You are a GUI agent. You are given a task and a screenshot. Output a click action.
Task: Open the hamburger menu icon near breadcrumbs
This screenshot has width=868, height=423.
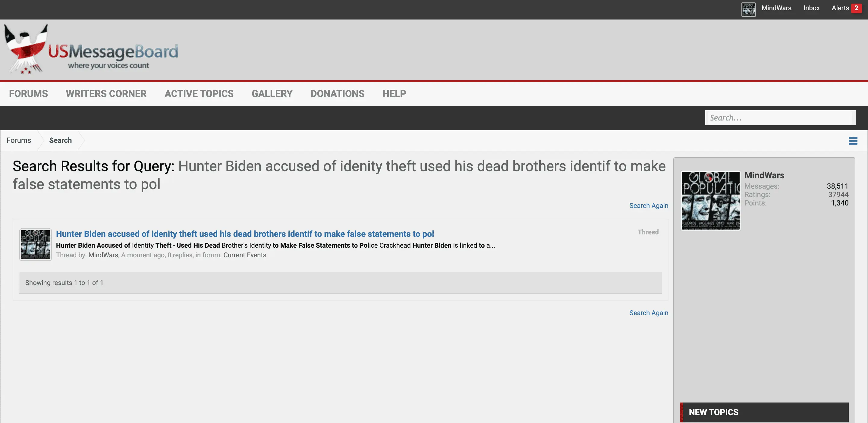(x=853, y=141)
